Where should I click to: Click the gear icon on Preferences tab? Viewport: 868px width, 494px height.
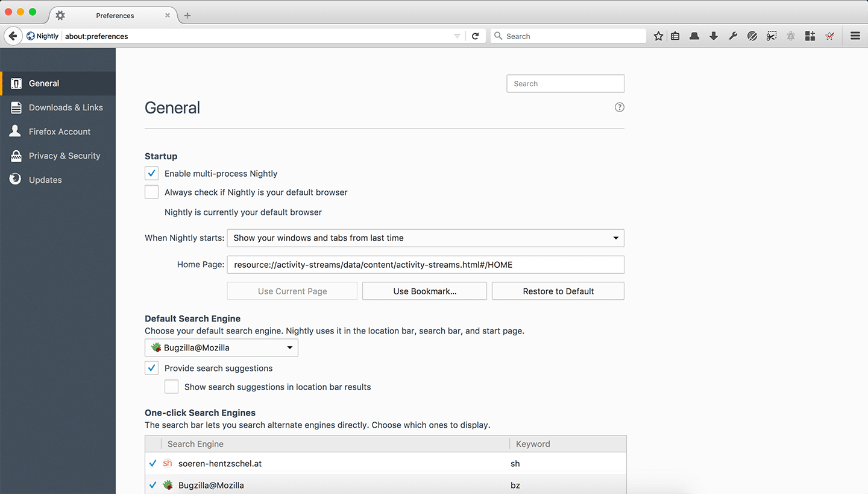click(60, 16)
